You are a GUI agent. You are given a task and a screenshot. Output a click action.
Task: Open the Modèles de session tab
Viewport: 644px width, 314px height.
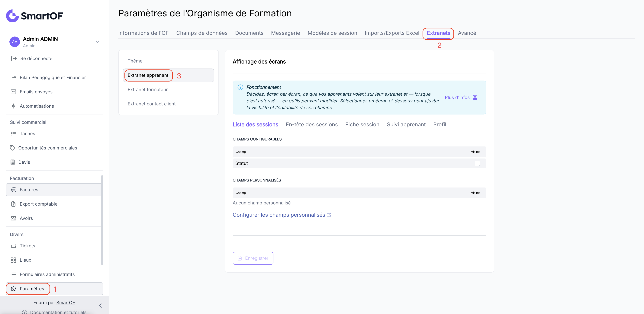pos(332,33)
